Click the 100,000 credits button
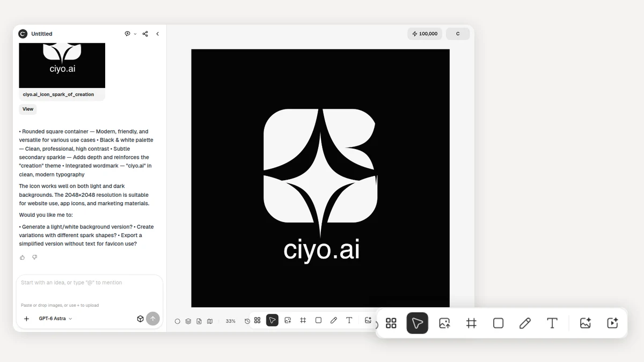644x362 pixels. pos(425,34)
